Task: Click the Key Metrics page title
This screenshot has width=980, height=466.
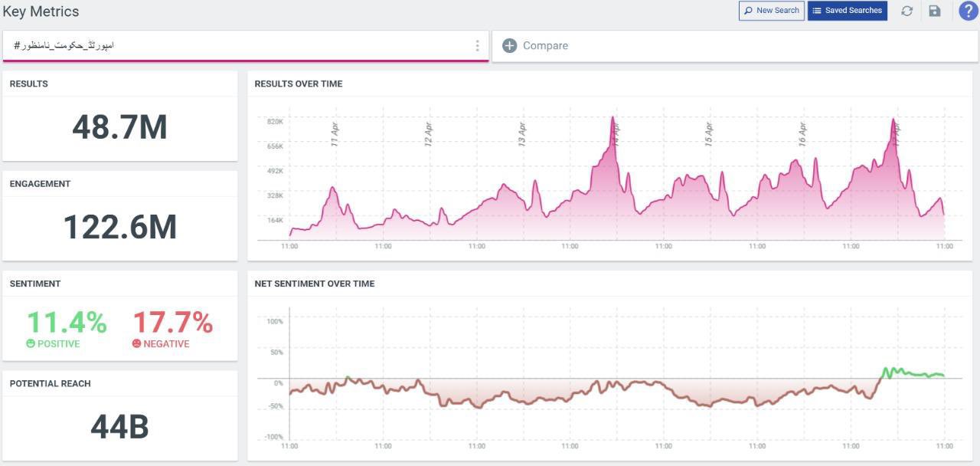Action: click(41, 11)
